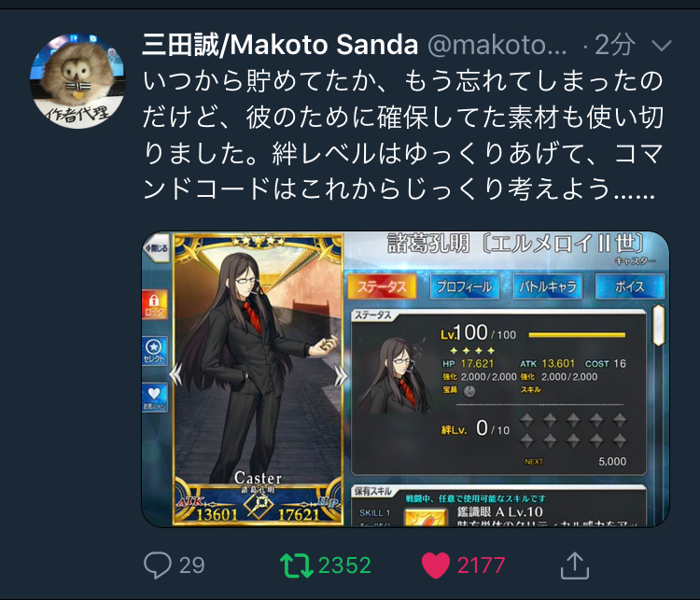The height and width of the screenshot is (600, 700).
Task: Toggle the red ロック lock icon
Action: 154,304
